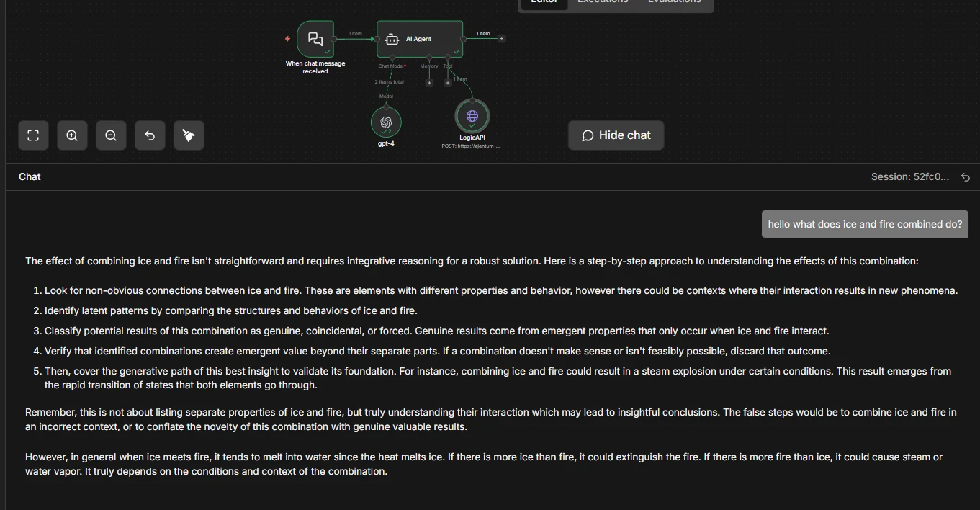Screen dimensions: 980x510
Task: Switch to the Executions tab
Action: point(603,2)
